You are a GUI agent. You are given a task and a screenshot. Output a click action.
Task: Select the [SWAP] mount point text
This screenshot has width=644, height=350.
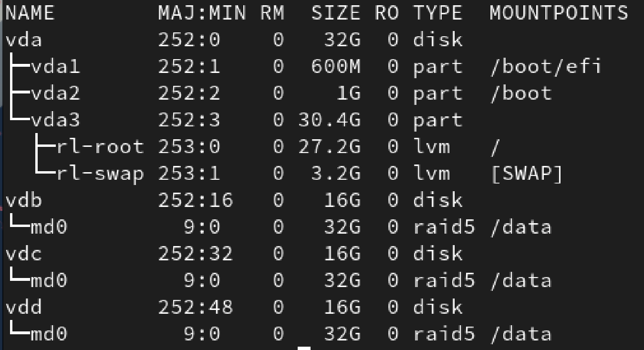(x=526, y=174)
